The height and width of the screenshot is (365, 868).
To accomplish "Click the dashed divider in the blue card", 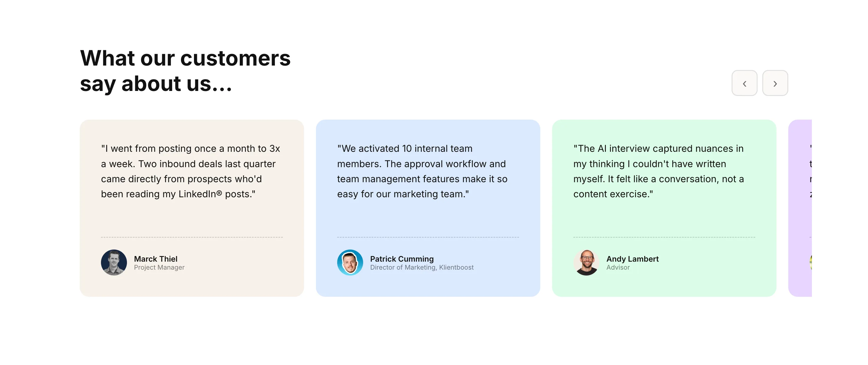I will 428,237.
